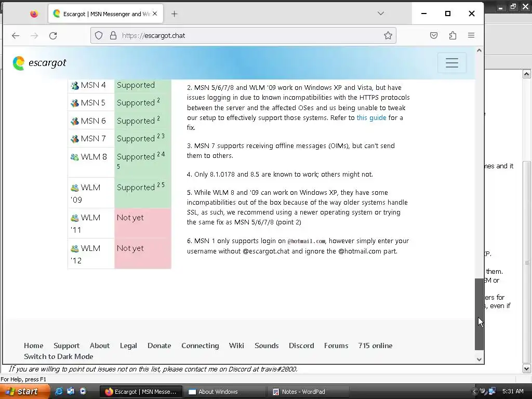
Task: View site security padlock info
Action: [x=113, y=35]
